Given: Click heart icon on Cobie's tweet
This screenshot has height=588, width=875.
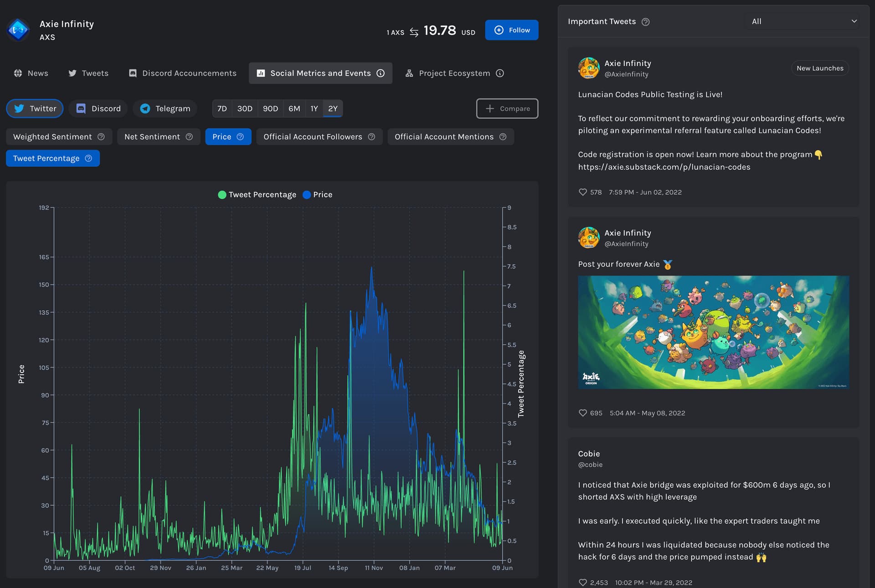Looking at the screenshot, I should 582,583.
